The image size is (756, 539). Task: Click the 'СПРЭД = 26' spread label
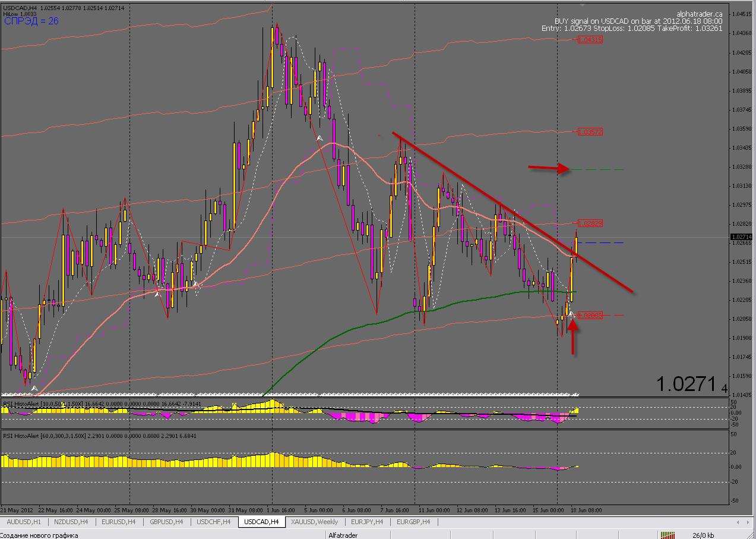(31, 21)
